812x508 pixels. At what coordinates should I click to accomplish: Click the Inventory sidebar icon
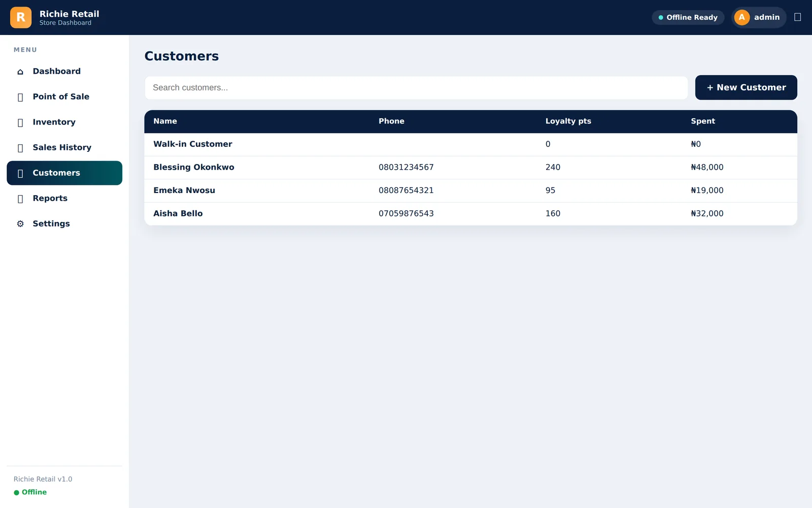click(20, 122)
